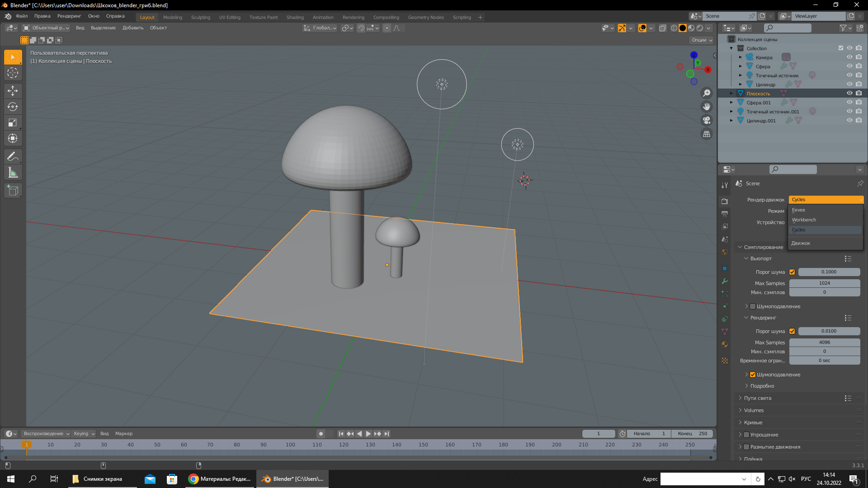Activate the 3D Cursor tool
The height and width of the screenshot is (488, 868).
tap(13, 73)
